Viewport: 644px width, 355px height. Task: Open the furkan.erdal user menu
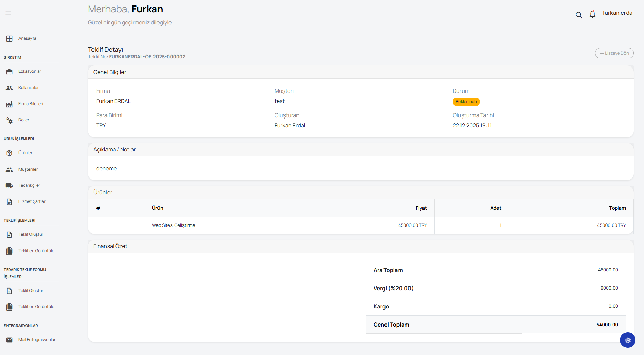click(618, 13)
